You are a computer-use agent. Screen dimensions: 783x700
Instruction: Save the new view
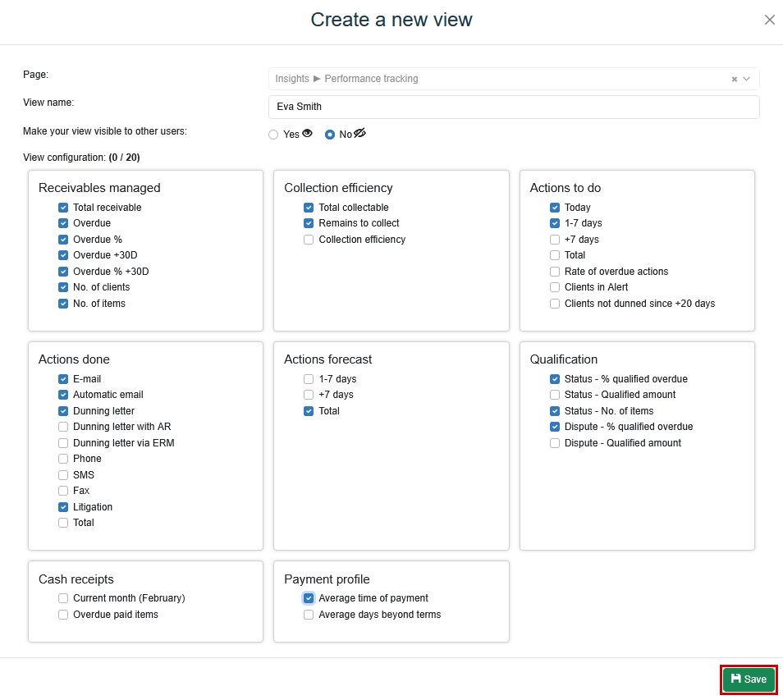[x=749, y=679]
